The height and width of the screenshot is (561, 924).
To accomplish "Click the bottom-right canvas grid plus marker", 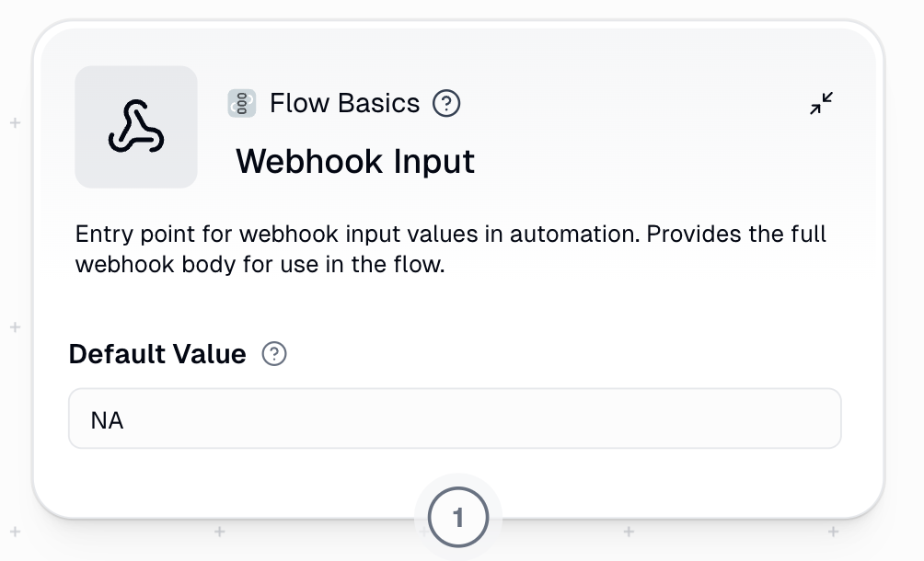I will click(x=833, y=531).
